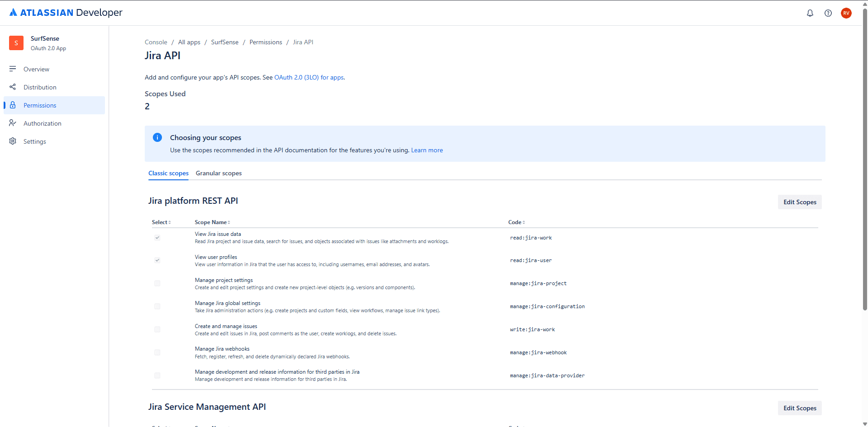868x427 pixels.
Task: Uncheck the View Jira issue data scope
Action: (x=157, y=237)
